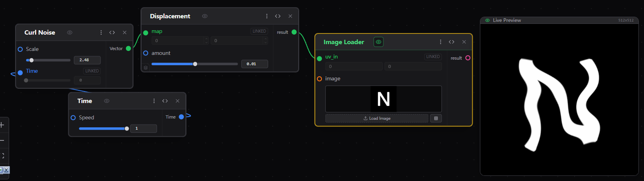Click Displacement result output port
Image resolution: width=644 pixels, height=181 pixels.
click(294, 32)
